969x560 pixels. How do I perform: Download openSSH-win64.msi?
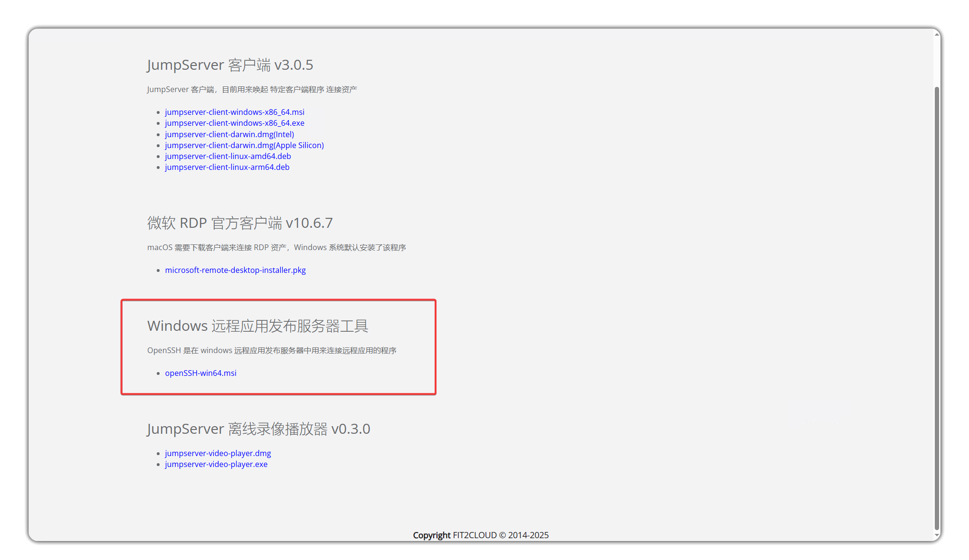[x=200, y=373]
